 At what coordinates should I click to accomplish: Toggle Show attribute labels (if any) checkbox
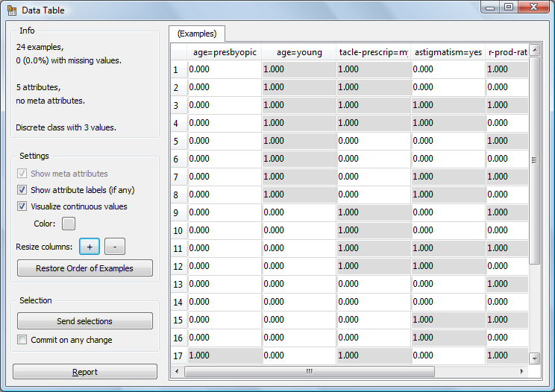(22, 190)
